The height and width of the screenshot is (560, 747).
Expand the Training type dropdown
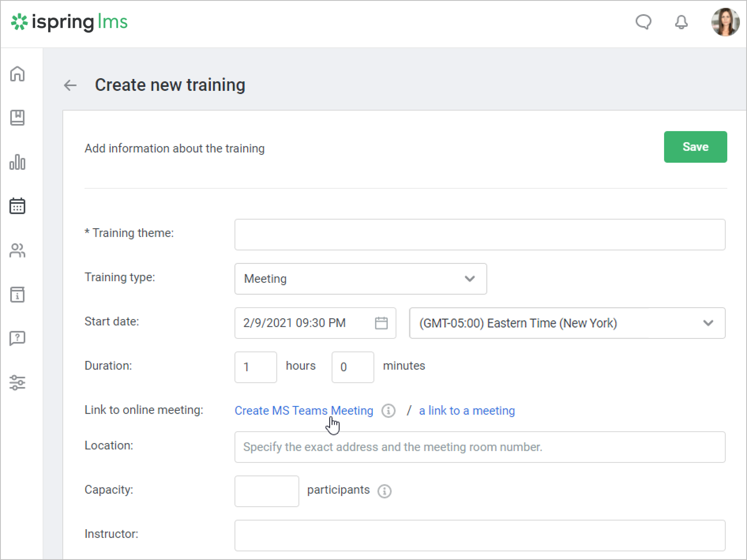click(x=360, y=279)
